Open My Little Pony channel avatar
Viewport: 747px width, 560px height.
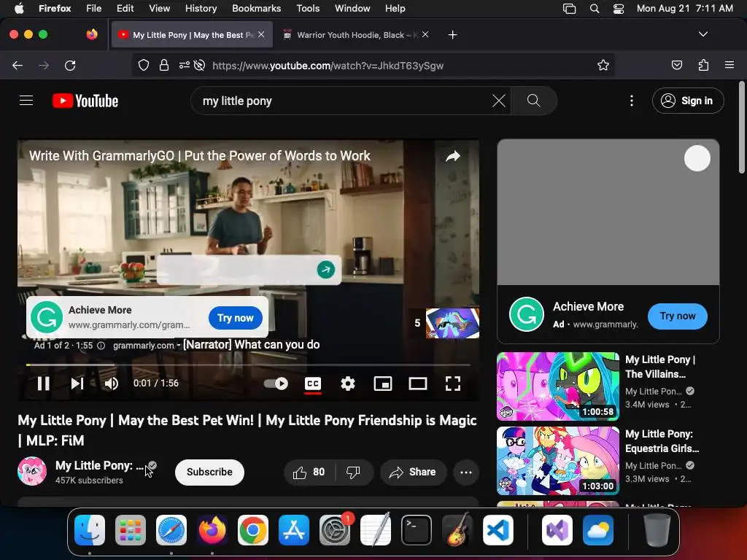coord(32,472)
